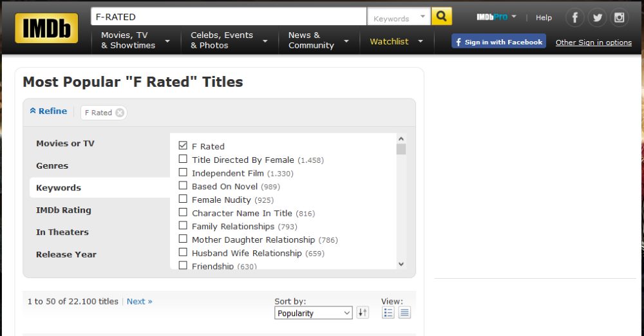Open the Sort by Popularity dropdown
644x336 pixels.
[314, 313]
